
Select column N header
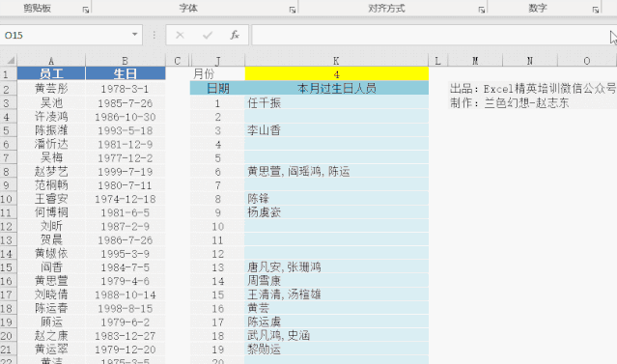(530, 61)
